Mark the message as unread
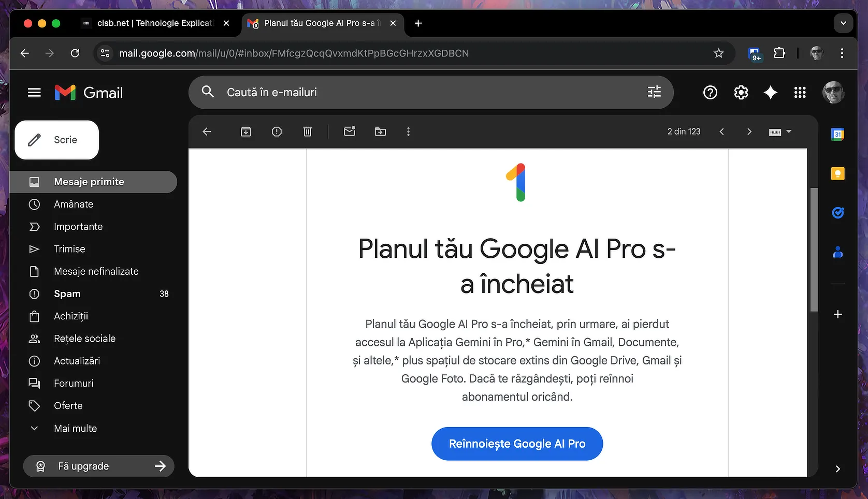Image resolution: width=868 pixels, height=499 pixels. [x=350, y=131]
